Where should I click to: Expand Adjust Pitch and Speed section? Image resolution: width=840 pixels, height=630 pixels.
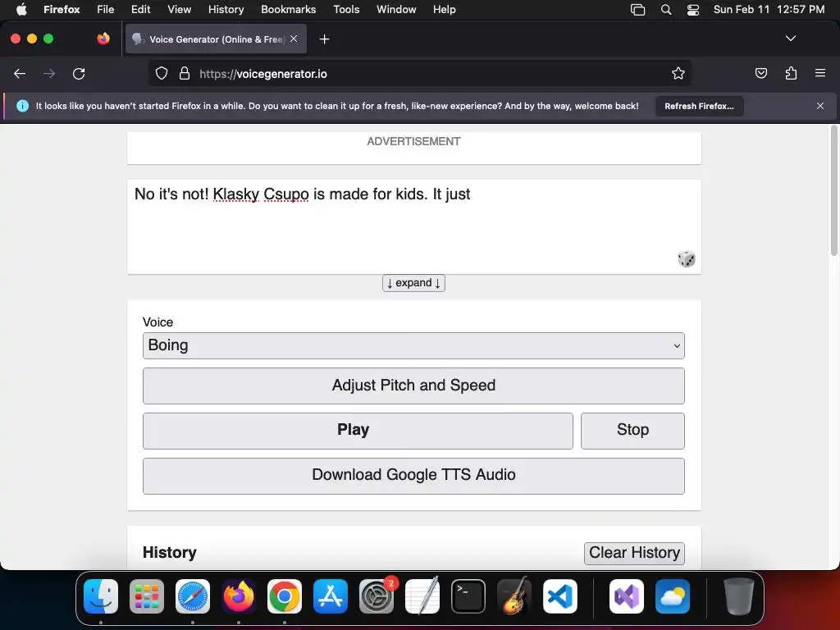click(413, 386)
